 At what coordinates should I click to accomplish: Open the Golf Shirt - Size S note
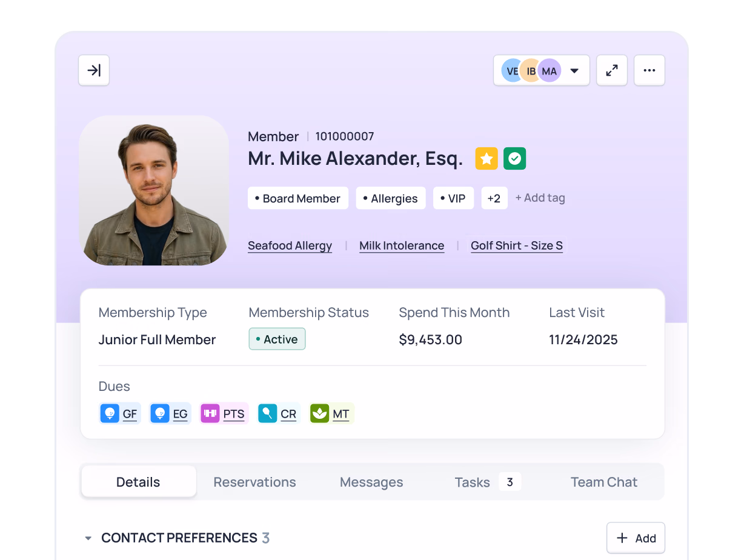coord(517,245)
